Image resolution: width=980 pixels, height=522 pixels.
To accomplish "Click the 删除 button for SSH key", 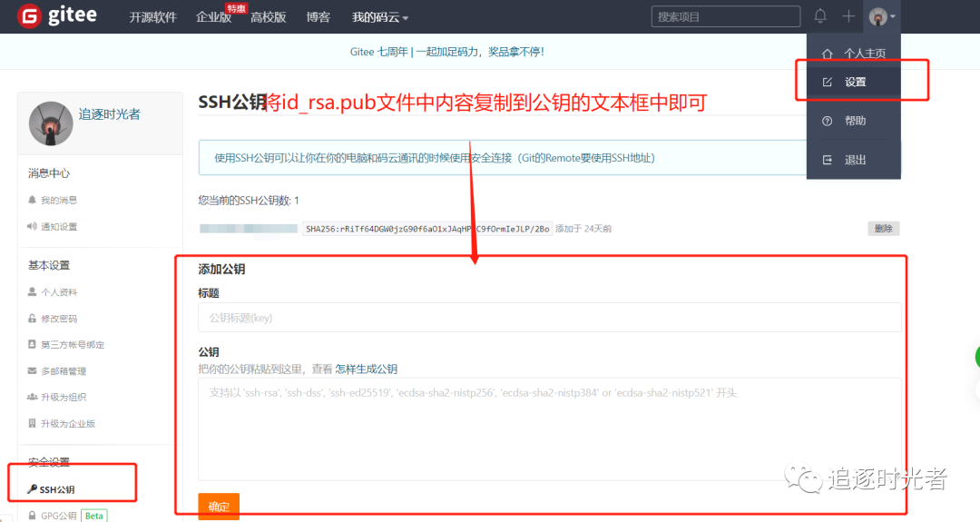I will [x=883, y=229].
